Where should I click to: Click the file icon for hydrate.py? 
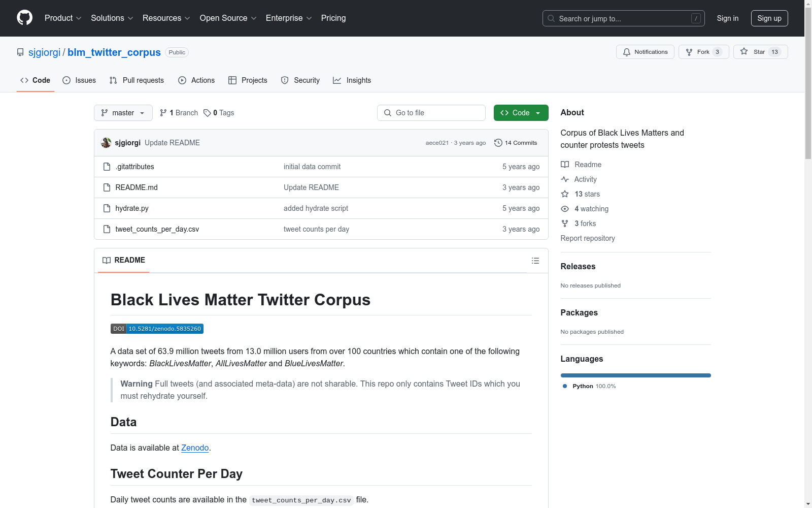[107, 208]
